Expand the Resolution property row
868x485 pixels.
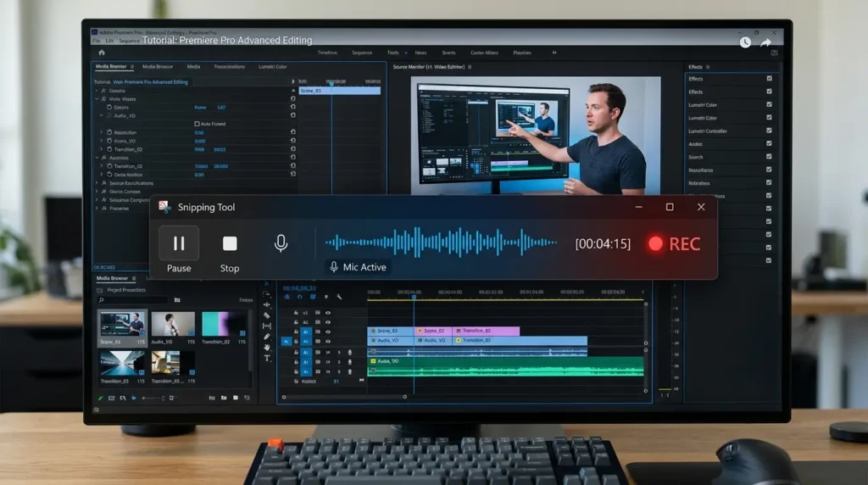click(x=102, y=132)
